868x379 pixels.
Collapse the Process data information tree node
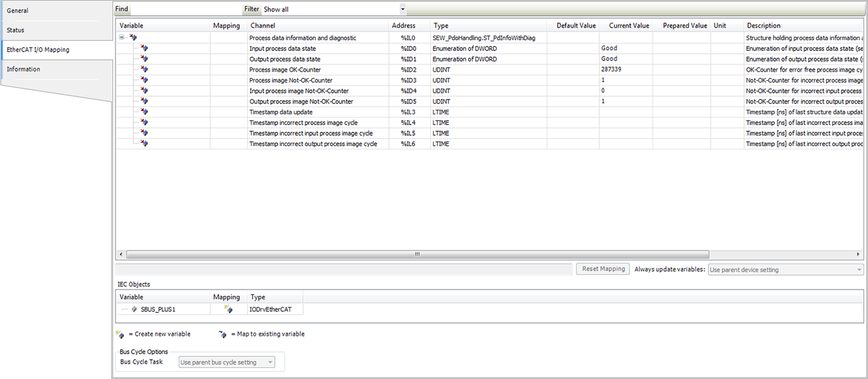point(122,37)
